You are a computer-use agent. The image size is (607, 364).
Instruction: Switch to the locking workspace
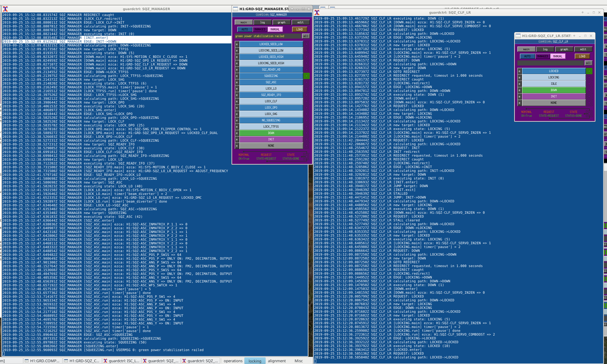255,361
